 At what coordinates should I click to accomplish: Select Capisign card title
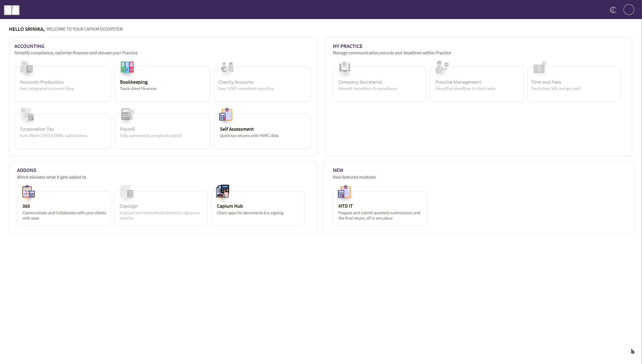pos(128,206)
